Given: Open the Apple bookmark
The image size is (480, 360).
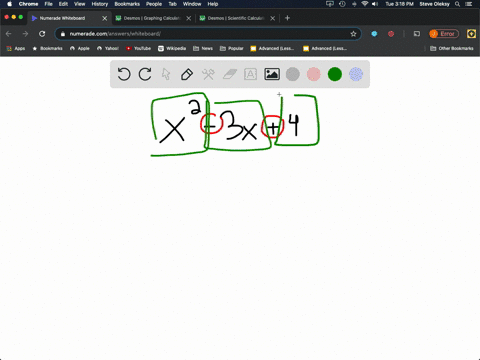Looking at the screenshot, I should pos(80,48).
